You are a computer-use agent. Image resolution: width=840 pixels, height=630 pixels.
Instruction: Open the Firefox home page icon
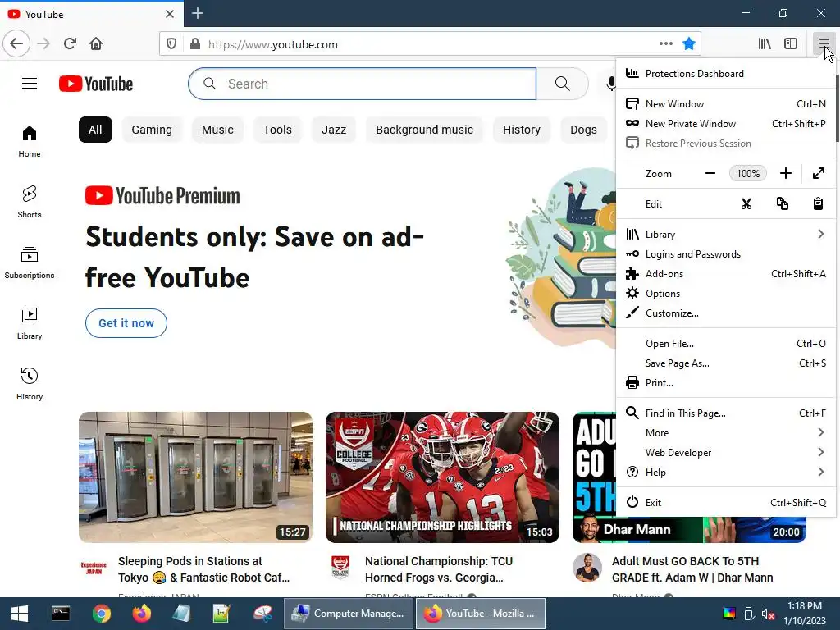(96, 43)
